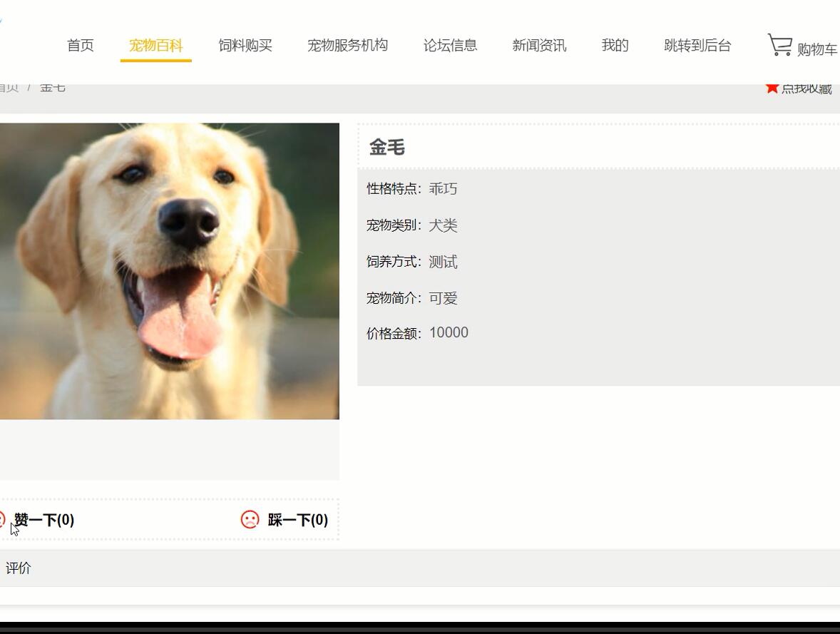Click the smiley face like icon

(3, 520)
